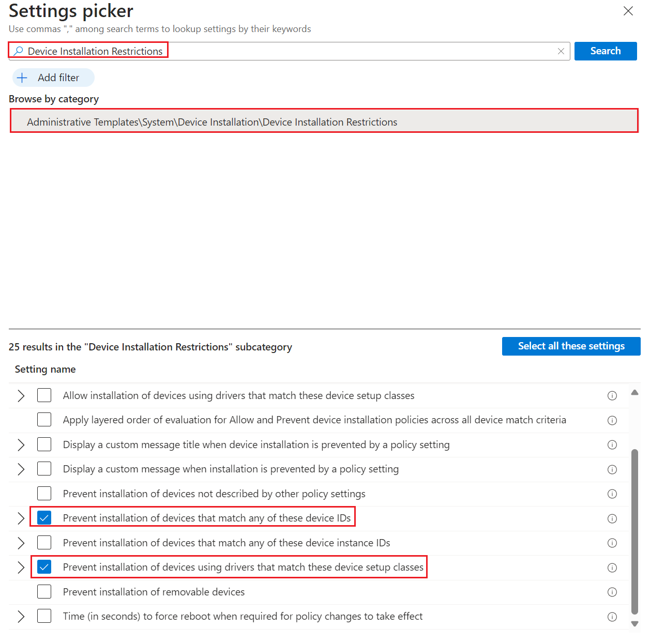The height and width of the screenshot is (644, 650).
Task: Click the Setting name column header
Action: click(45, 369)
